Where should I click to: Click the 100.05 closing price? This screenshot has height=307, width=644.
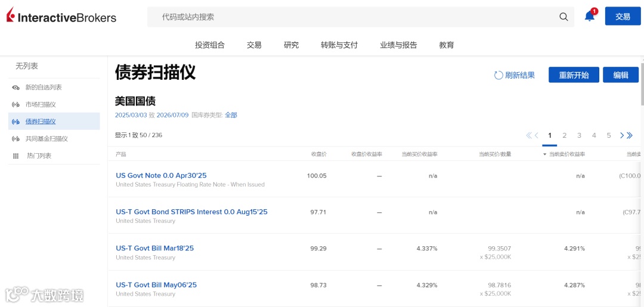(x=317, y=176)
